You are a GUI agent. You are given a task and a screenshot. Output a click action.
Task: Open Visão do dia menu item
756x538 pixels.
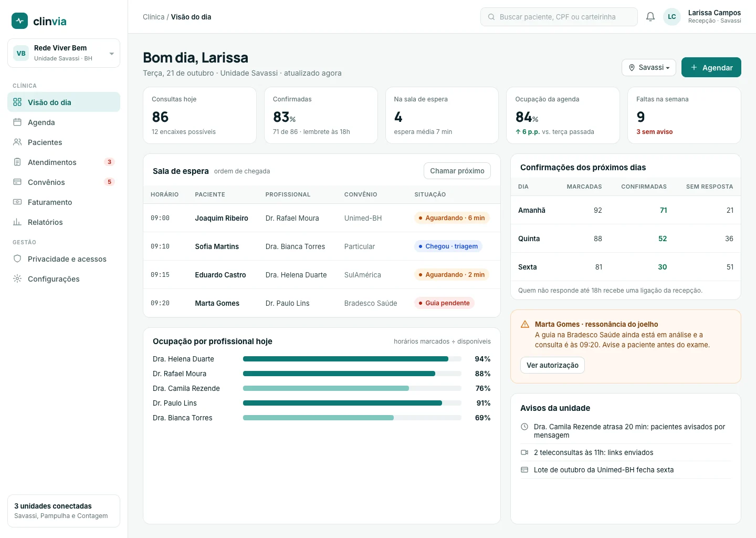(x=64, y=102)
